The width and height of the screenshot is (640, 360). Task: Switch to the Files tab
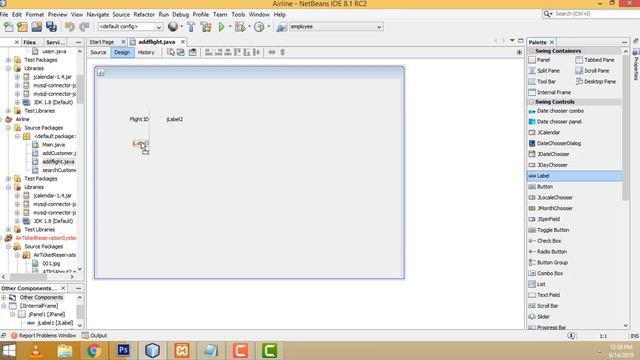coord(30,42)
